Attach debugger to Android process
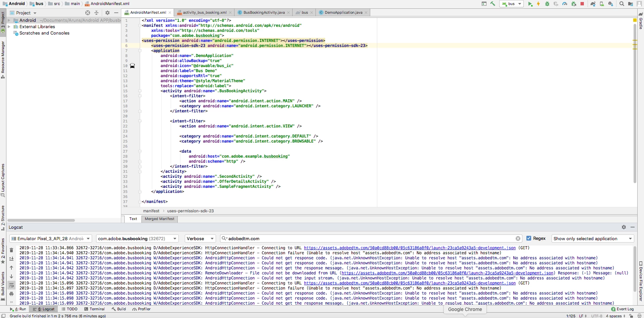 [x=574, y=4]
